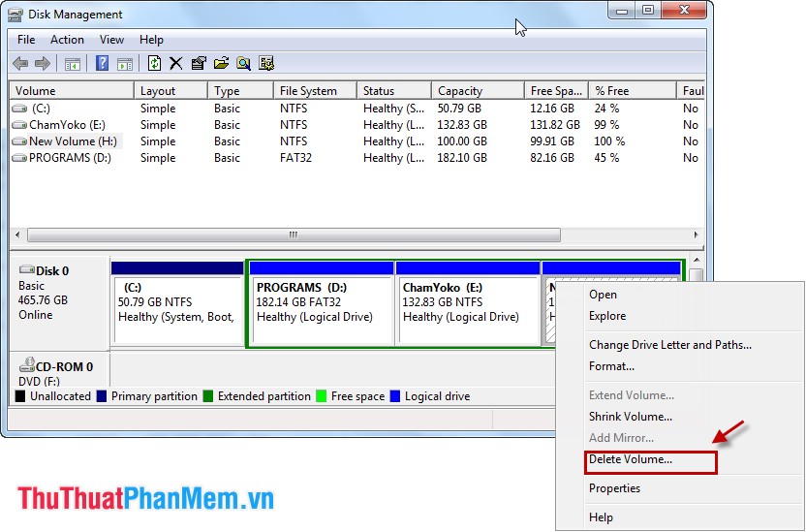Click the open folder icon in toolbar
The image size is (806, 532).
(221, 63)
